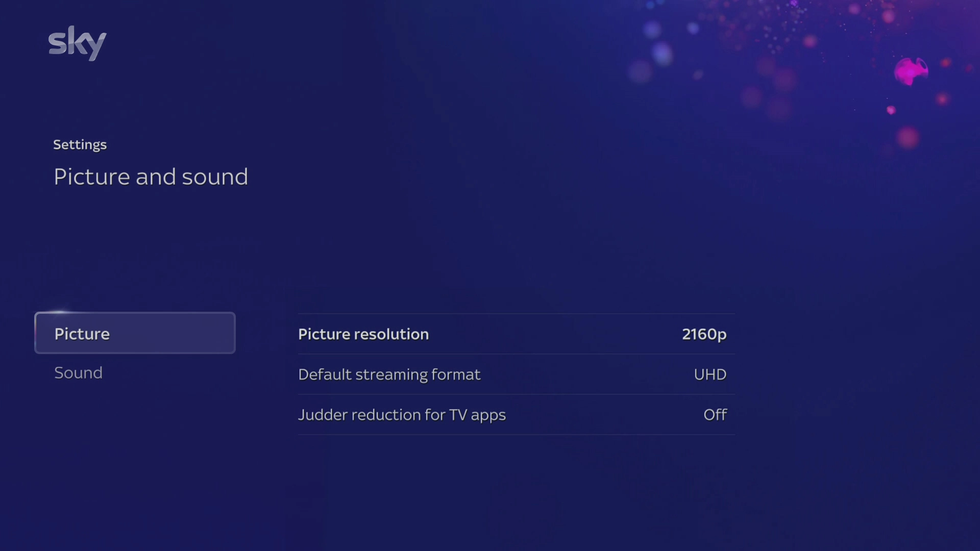Change the 2160p resolution value
The height and width of the screenshot is (551, 980).
[704, 334]
